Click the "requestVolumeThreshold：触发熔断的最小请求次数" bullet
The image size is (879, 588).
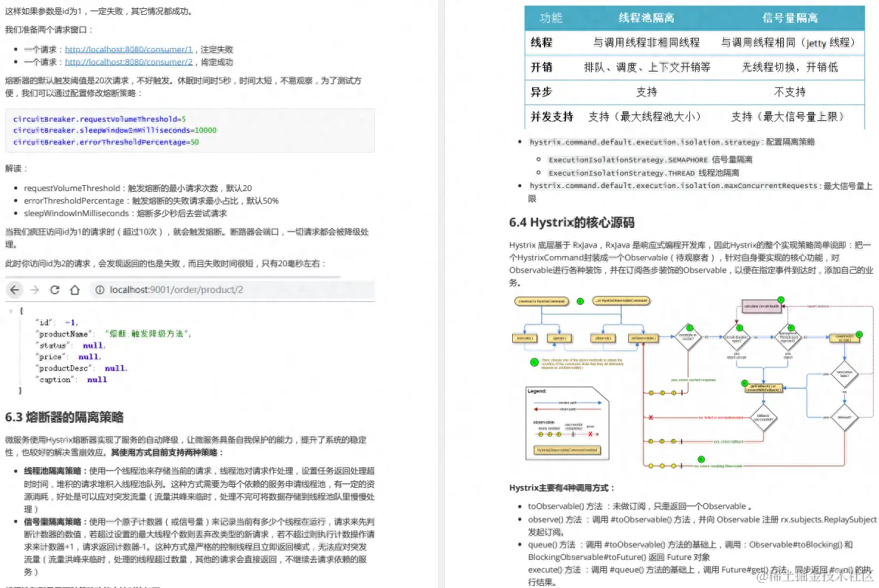[x=137, y=188]
